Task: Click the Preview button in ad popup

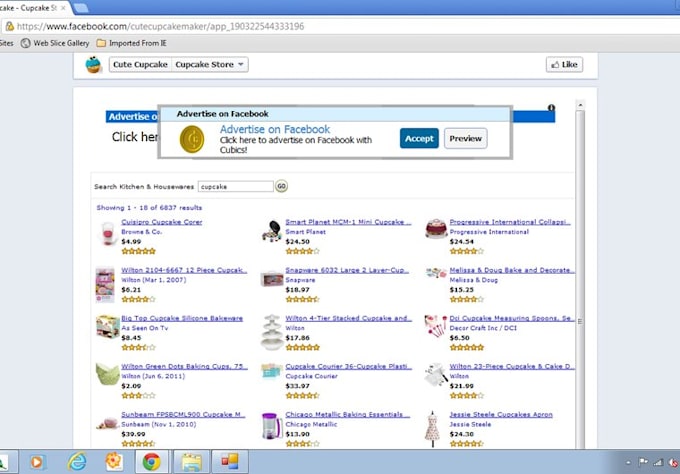Action: point(465,138)
